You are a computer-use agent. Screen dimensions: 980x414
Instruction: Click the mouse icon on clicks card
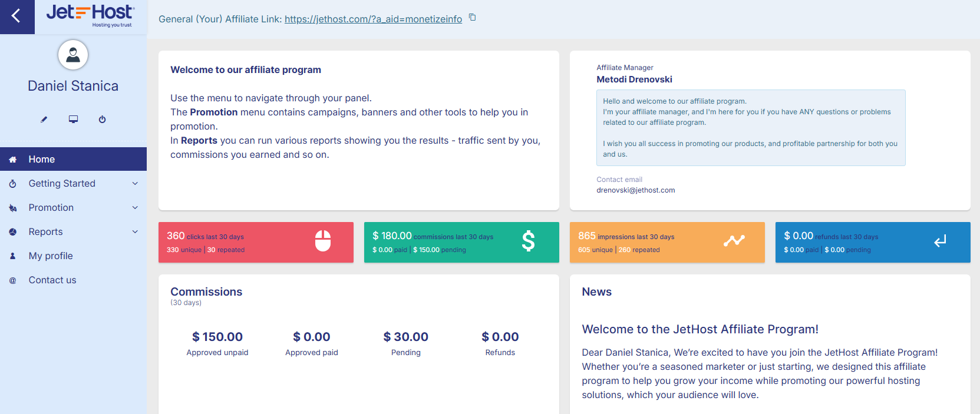point(323,241)
